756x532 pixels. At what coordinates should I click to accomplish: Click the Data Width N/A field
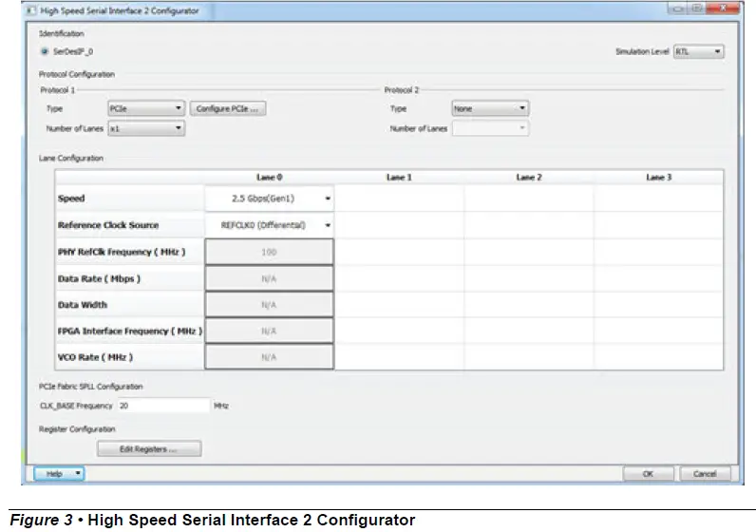pos(269,304)
